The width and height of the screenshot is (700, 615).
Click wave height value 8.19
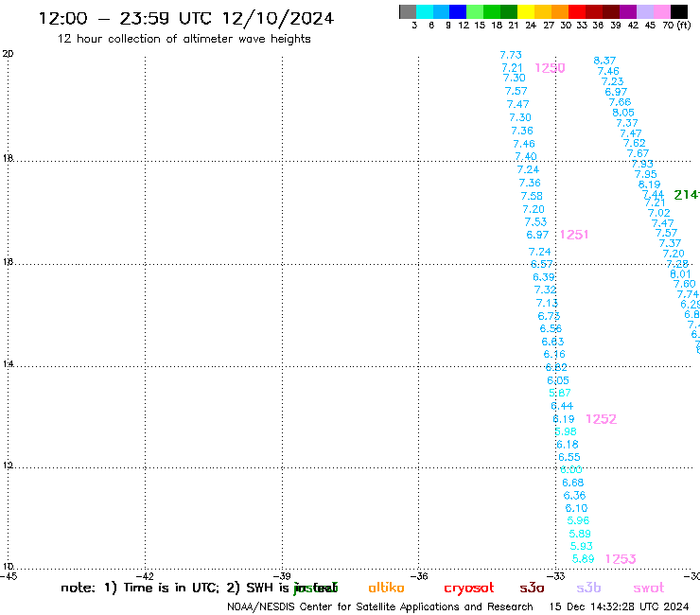(649, 184)
